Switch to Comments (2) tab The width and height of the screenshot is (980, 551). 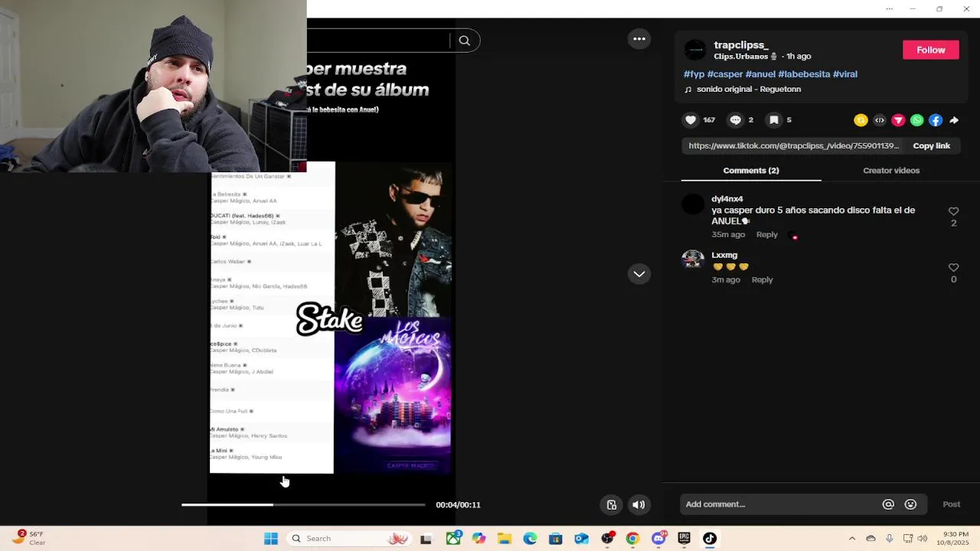(x=751, y=171)
